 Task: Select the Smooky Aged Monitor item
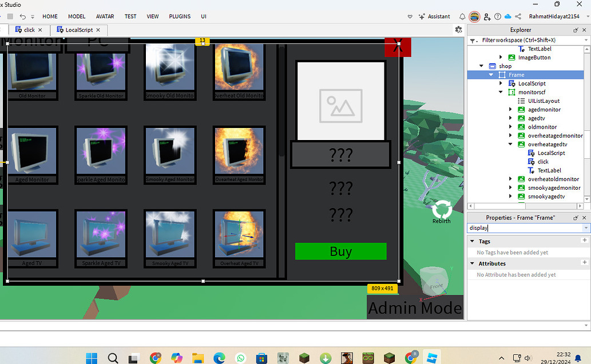[170, 155]
